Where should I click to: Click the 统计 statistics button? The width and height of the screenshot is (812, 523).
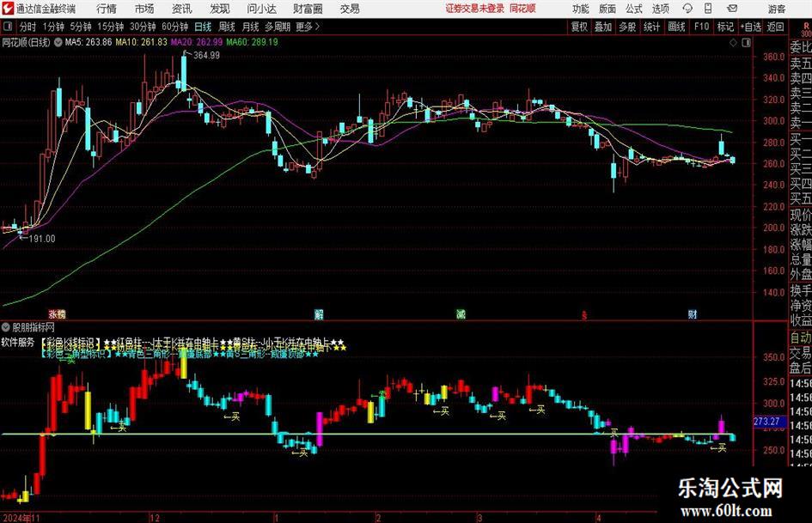(651, 27)
